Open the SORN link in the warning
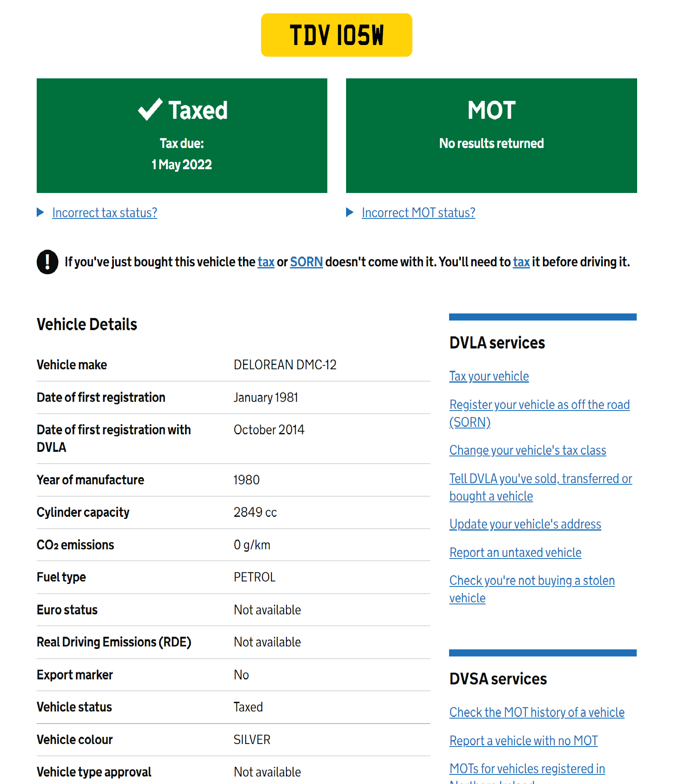 306,262
